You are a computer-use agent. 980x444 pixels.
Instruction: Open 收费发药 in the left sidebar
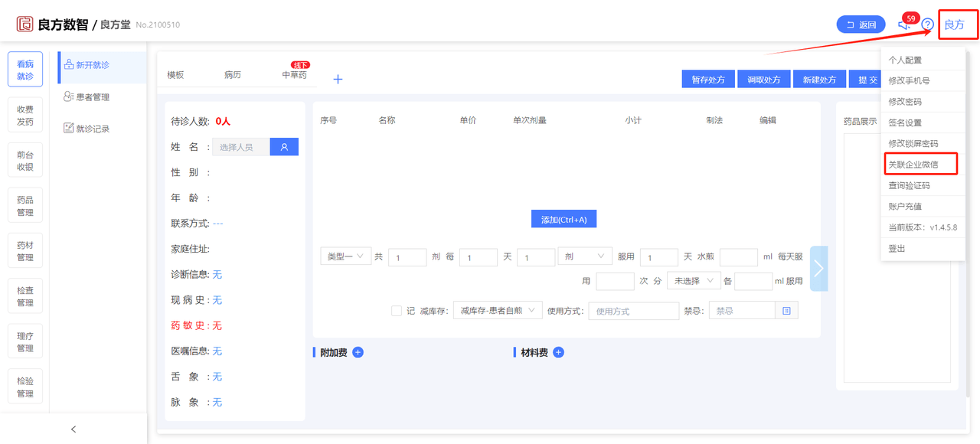pyautogui.click(x=25, y=116)
